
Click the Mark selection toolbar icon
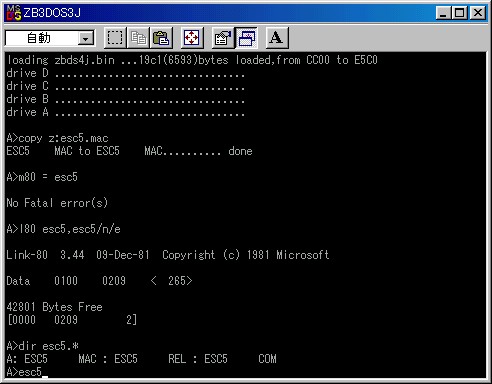tap(115, 38)
